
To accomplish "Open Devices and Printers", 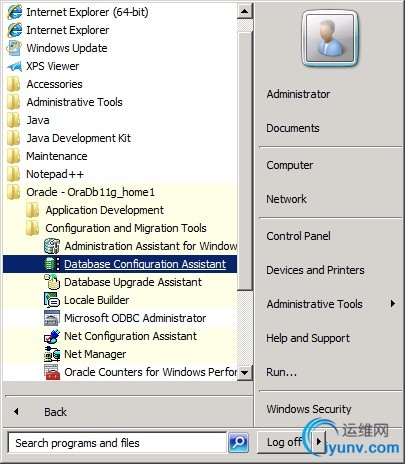I will 315,270.
